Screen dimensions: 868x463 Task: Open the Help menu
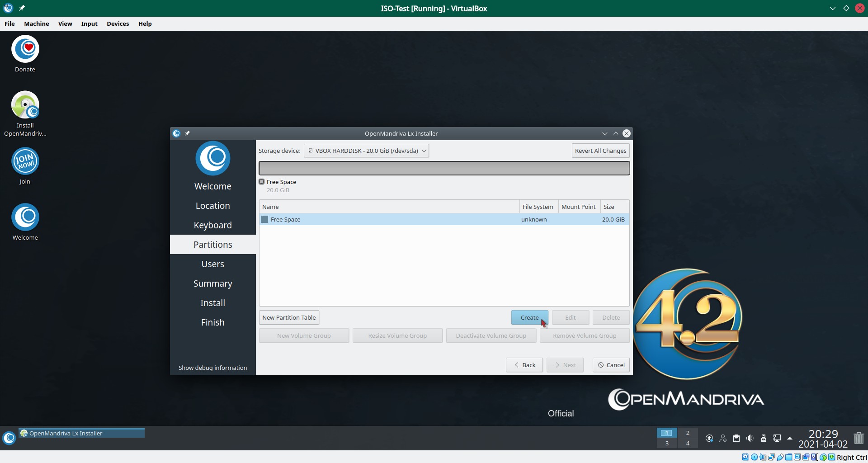(145, 24)
